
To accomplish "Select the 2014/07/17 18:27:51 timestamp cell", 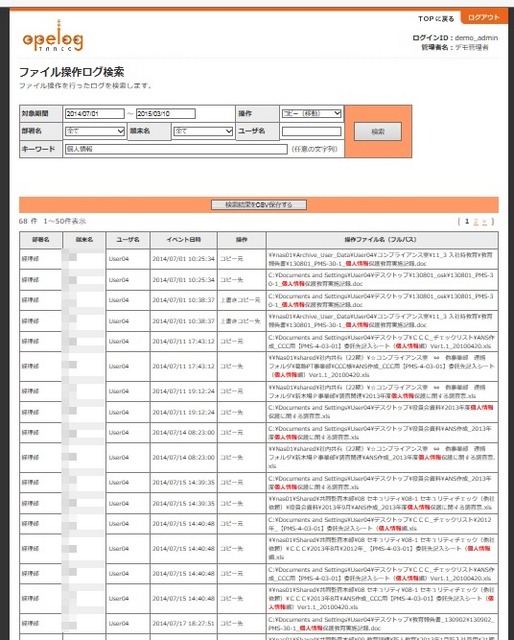I will (184, 624).
